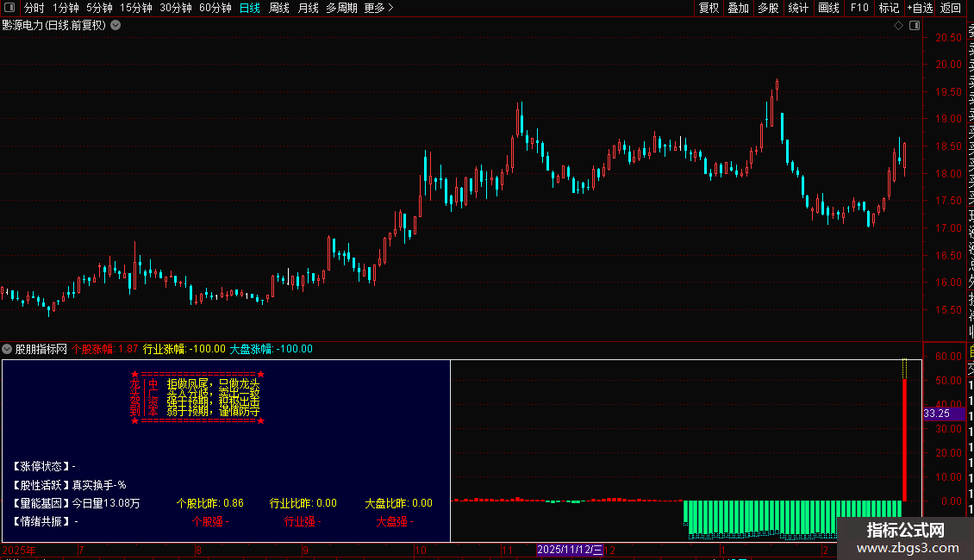Switch to the 月线 monthly tab
Screen dimensions: 974x560
pyautogui.click(x=308, y=8)
